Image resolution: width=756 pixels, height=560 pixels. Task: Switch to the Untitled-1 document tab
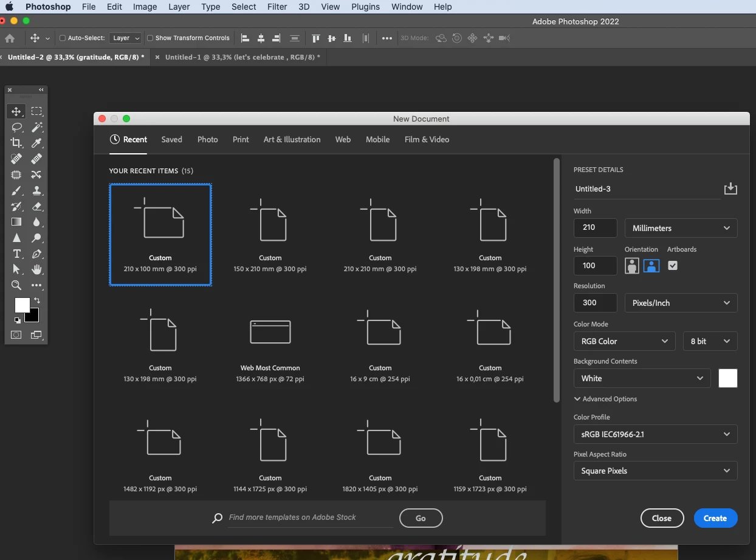[242, 57]
